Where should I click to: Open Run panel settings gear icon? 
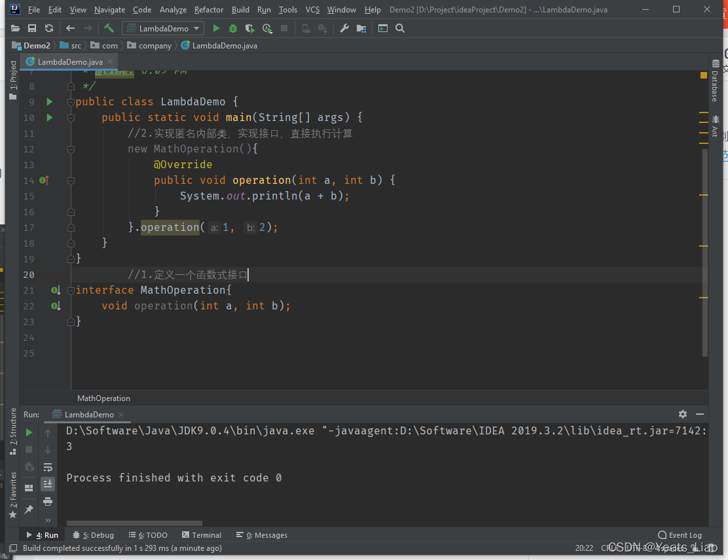(x=682, y=414)
